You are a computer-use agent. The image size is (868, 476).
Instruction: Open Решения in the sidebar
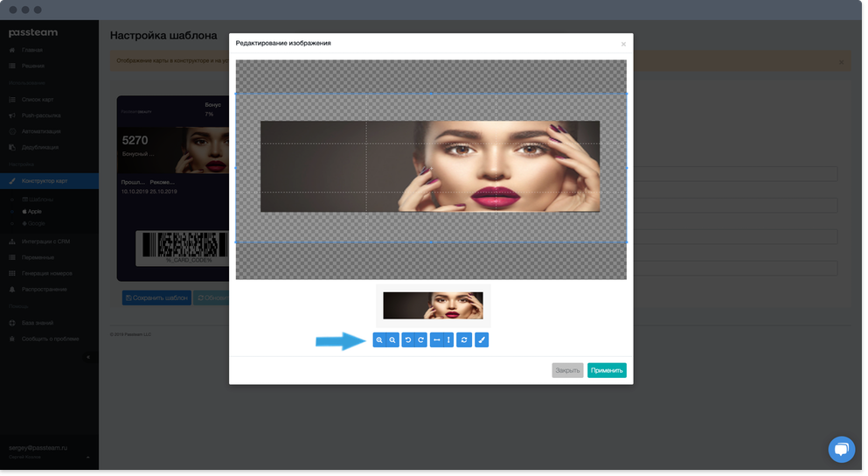pyautogui.click(x=32, y=66)
